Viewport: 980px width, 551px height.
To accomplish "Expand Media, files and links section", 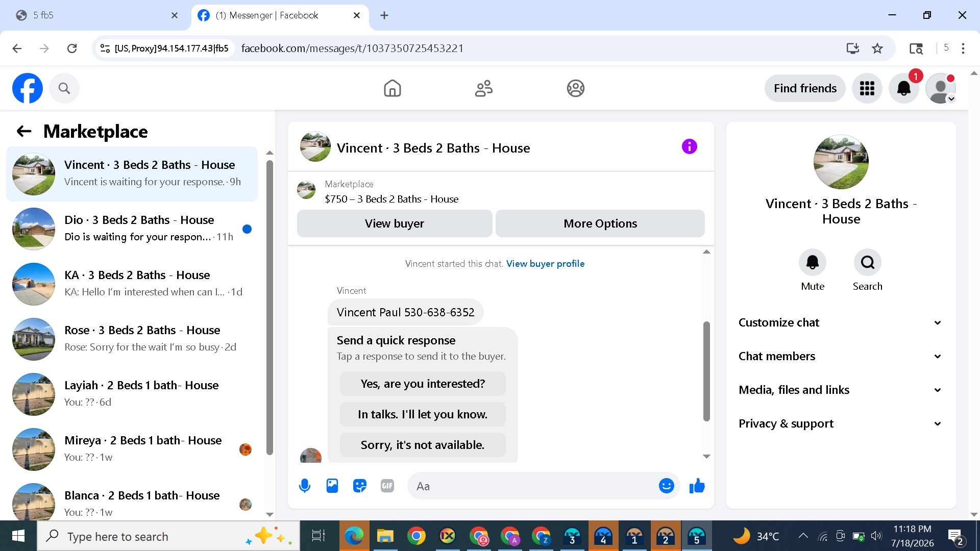I will (x=841, y=390).
